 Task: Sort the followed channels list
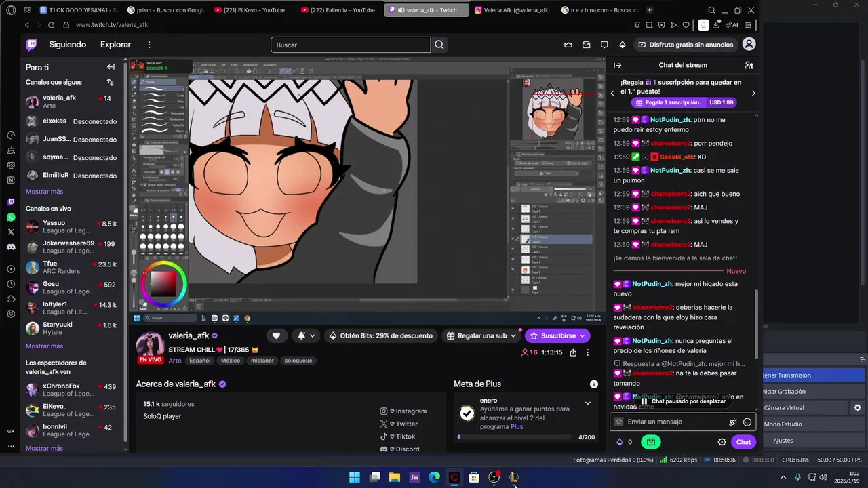tap(110, 82)
